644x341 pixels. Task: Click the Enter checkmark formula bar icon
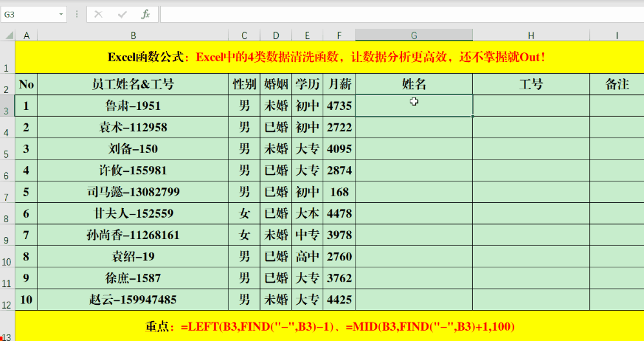pyautogui.click(x=122, y=14)
